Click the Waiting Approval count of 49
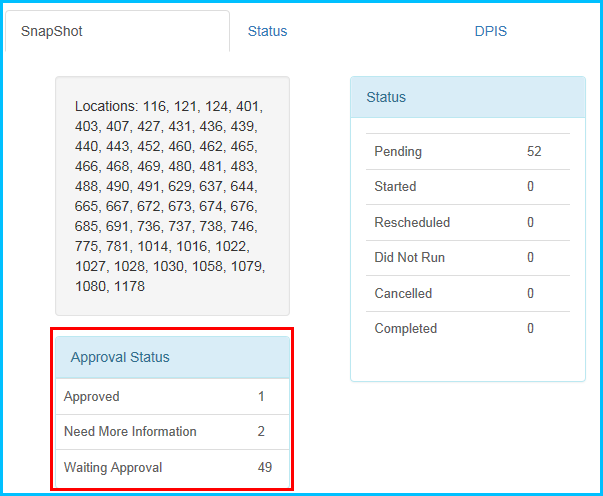Viewport: 603px width, 496px height. coord(265,467)
